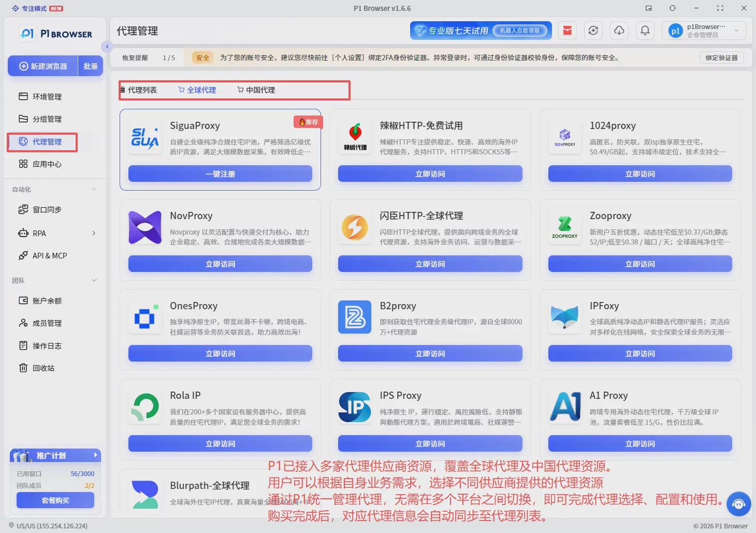
Task: Select 代理管理 in sidebar
Action: (40, 141)
